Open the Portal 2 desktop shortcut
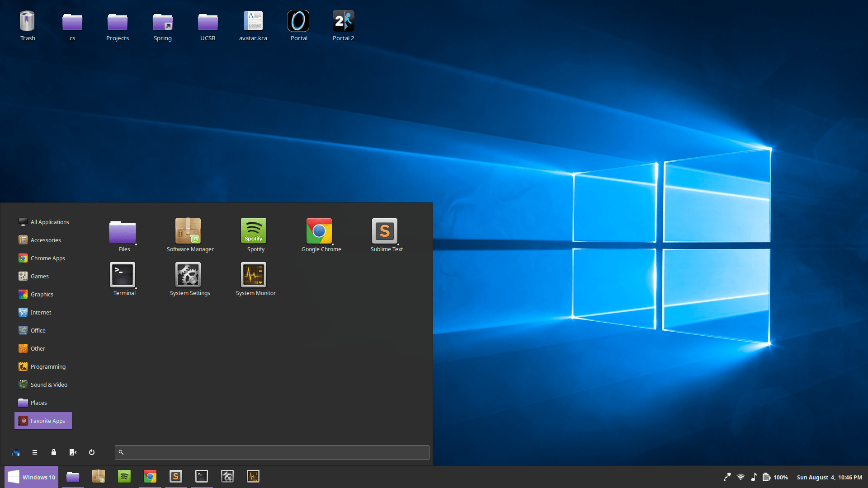Image resolution: width=868 pixels, height=488 pixels. pos(343,26)
